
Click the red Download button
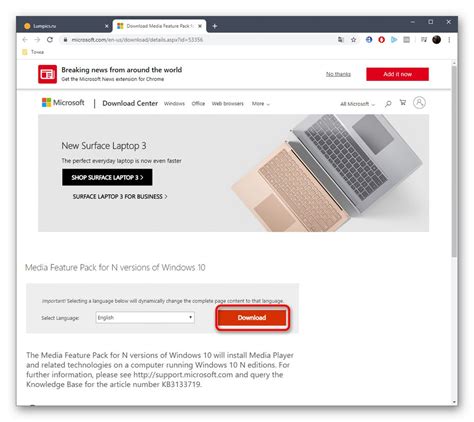click(x=252, y=318)
